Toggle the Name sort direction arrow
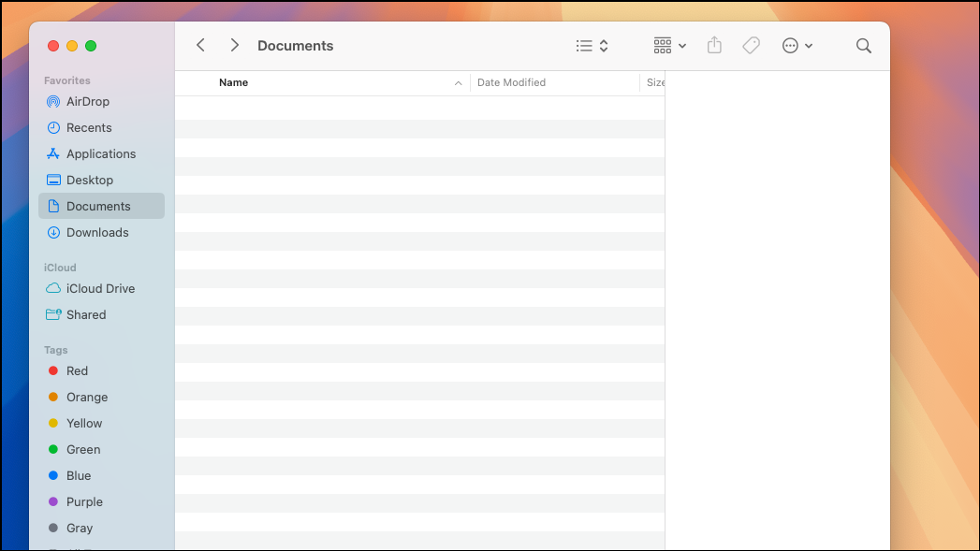Screen dimensions: 980x551 (458, 83)
